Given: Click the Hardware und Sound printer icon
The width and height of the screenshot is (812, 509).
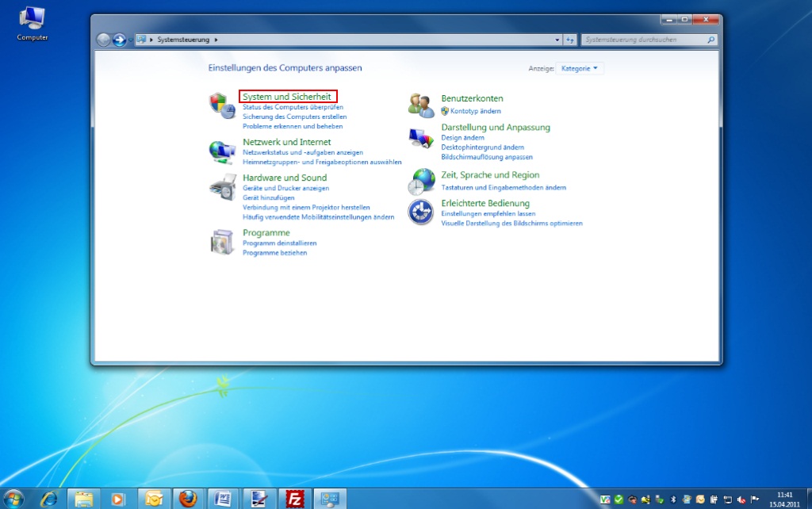Looking at the screenshot, I should (x=222, y=187).
